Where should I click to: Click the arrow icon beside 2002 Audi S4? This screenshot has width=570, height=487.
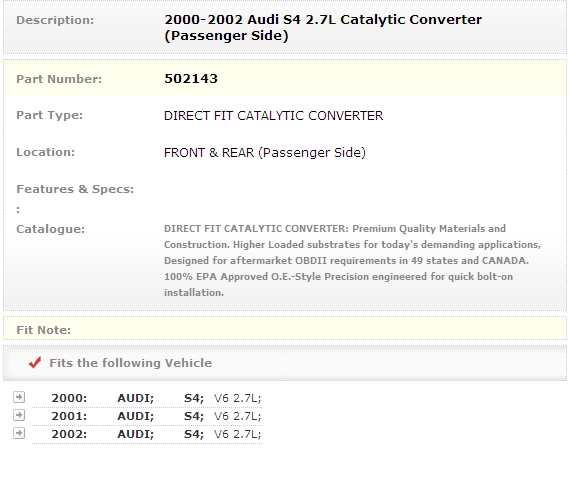(19, 433)
